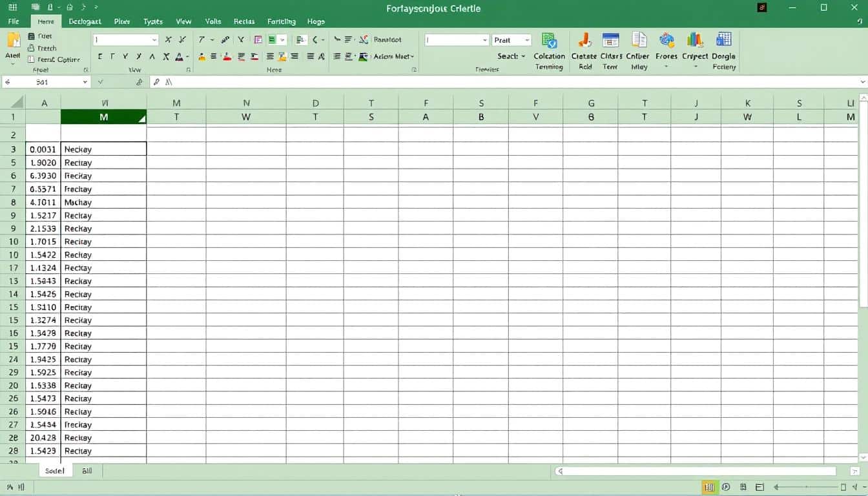Select cell with value 20.428
The width and height of the screenshot is (868, 496).
(x=43, y=438)
